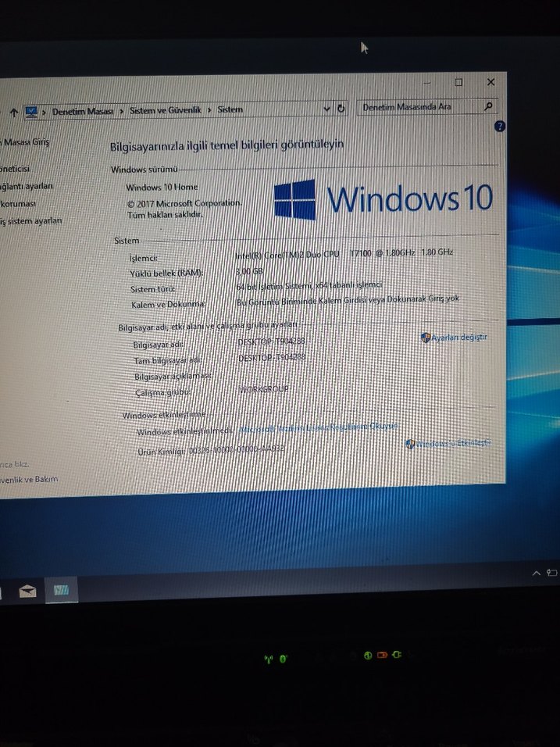The height and width of the screenshot is (747, 560).
Task: Open Sistem koruması in the sidebar
Action: [x=19, y=203]
